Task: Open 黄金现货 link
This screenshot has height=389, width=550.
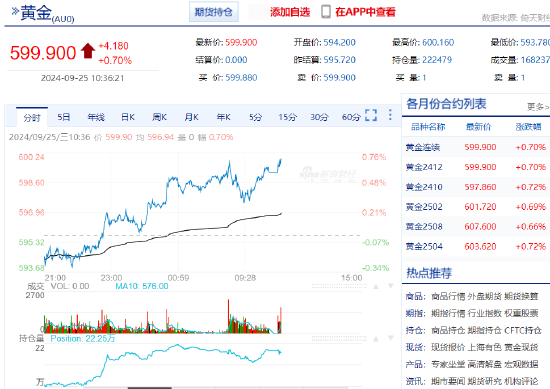Action: click(x=521, y=347)
